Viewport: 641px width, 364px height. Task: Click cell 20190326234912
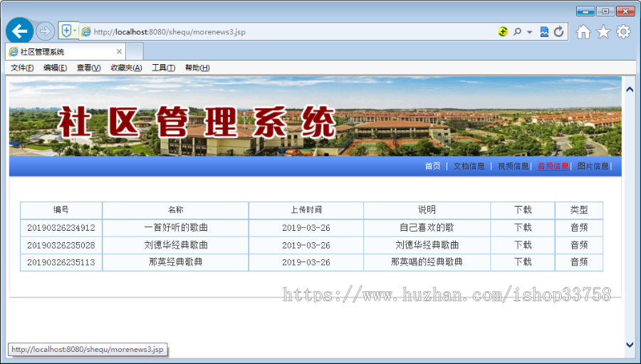[x=61, y=228]
